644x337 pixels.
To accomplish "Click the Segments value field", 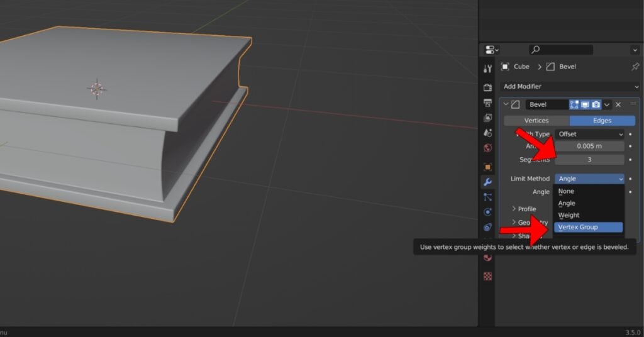I will click(x=590, y=160).
